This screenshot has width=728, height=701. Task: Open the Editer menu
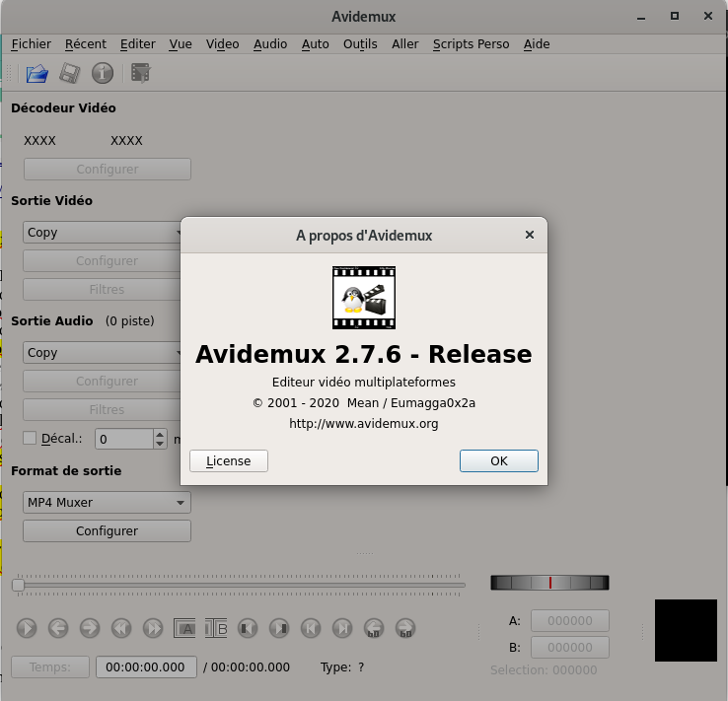137,44
